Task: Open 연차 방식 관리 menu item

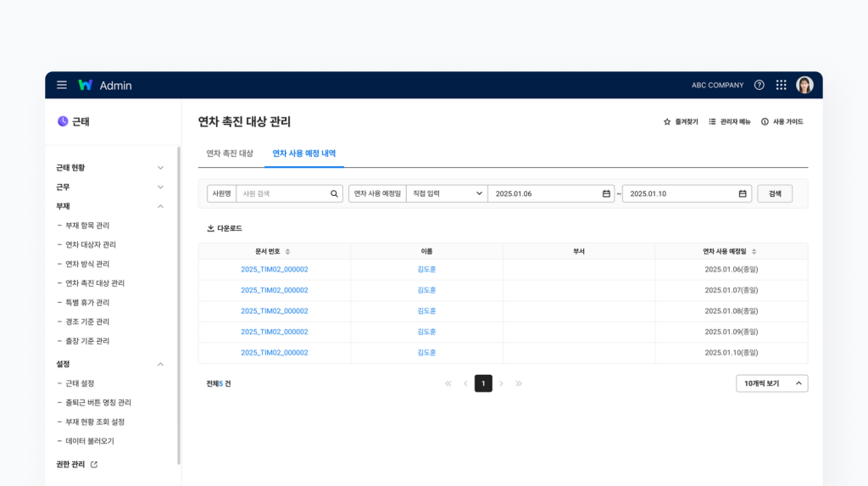Action: pyautogui.click(x=87, y=264)
